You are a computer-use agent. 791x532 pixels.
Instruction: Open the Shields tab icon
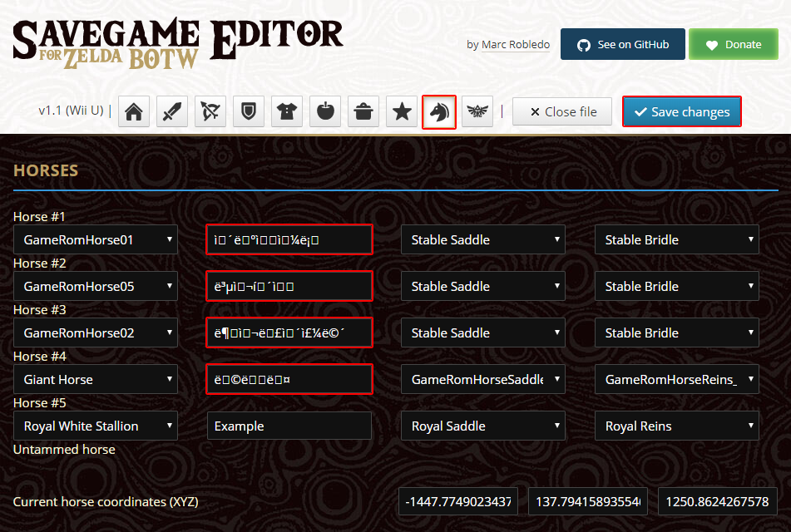[249, 111]
